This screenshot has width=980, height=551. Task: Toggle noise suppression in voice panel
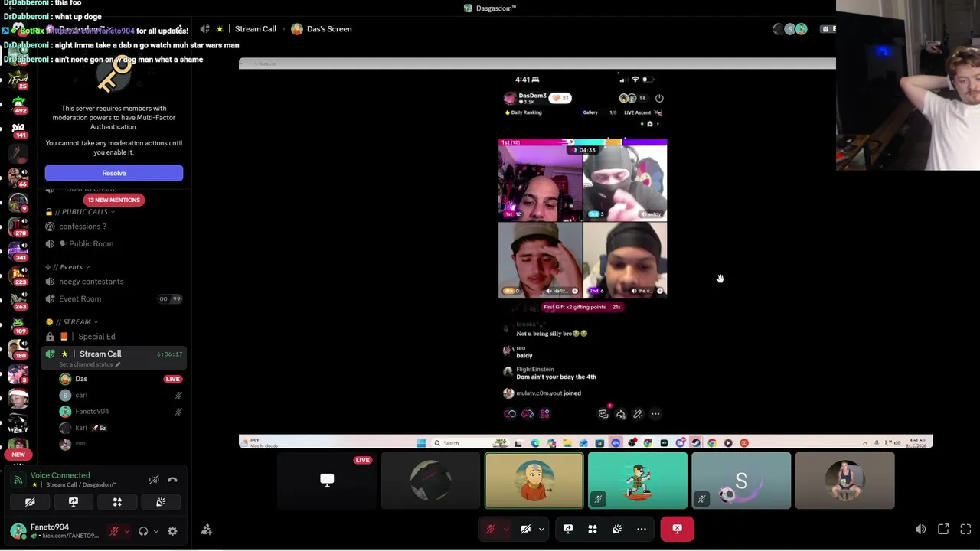(x=154, y=480)
